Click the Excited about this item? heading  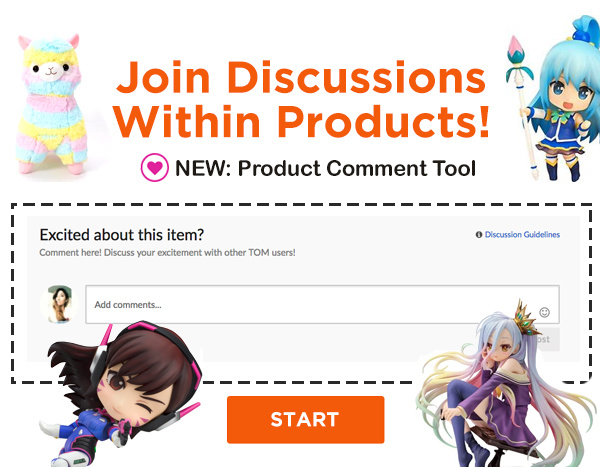tap(122, 235)
